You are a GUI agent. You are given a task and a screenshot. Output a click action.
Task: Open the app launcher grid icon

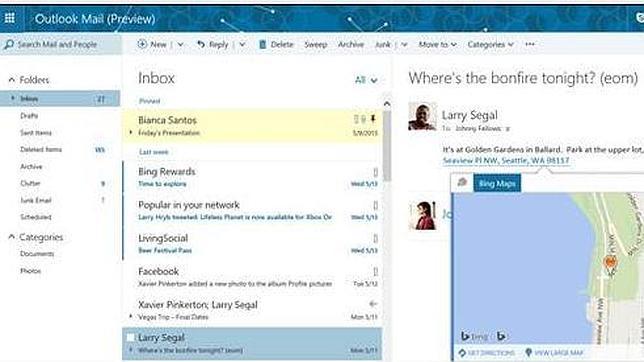click(x=10, y=18)
